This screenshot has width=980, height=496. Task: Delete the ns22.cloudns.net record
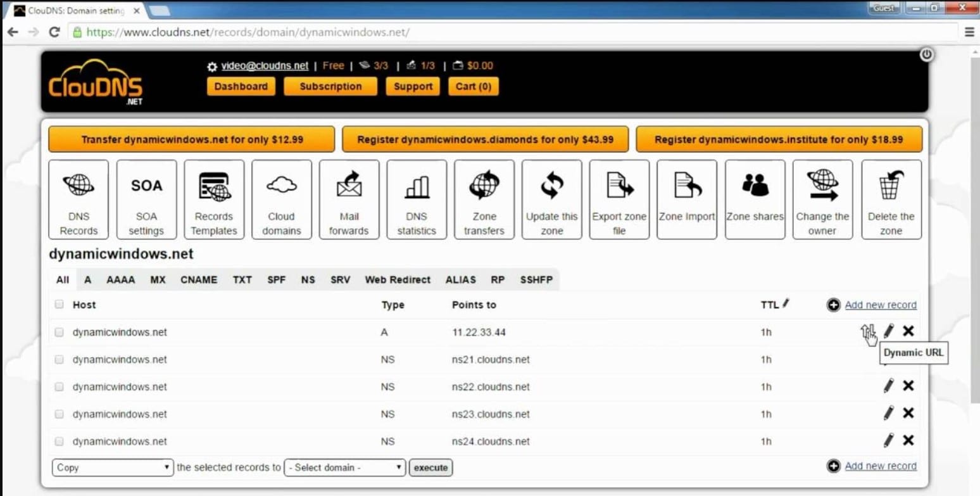coord(908,386)
